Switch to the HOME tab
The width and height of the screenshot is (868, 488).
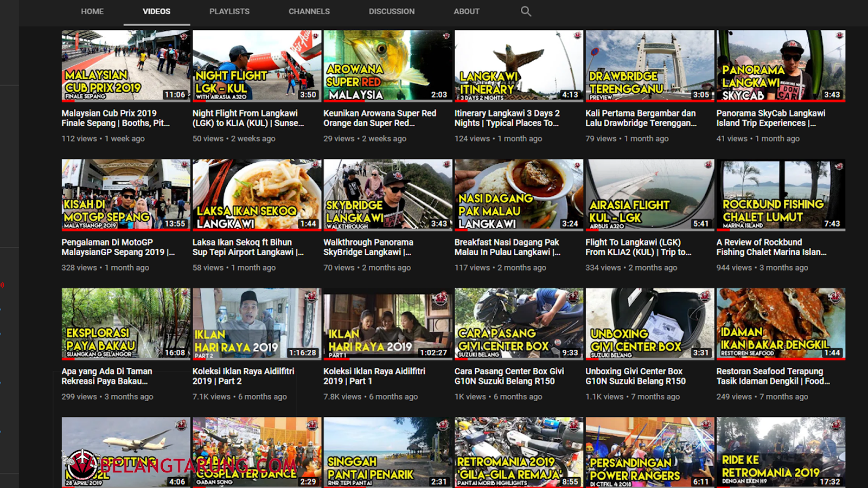pyautogui.click(x=92, y=11)
